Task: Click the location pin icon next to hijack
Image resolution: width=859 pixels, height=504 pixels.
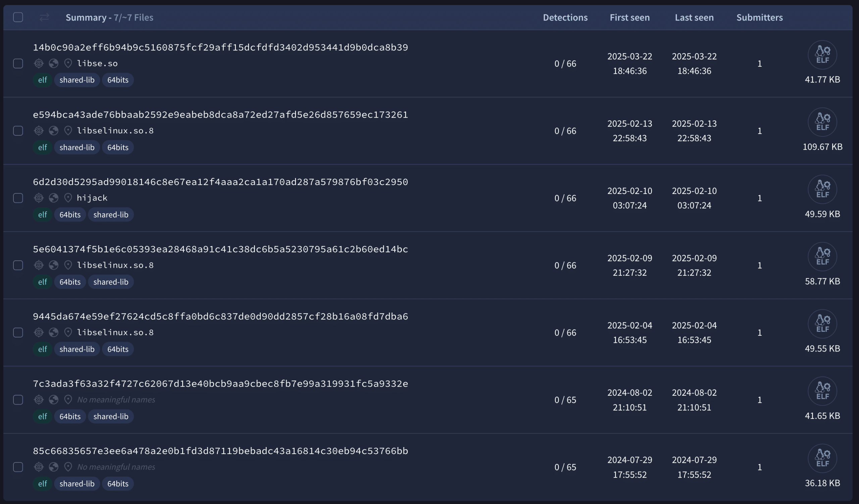Action: [68, 198]
